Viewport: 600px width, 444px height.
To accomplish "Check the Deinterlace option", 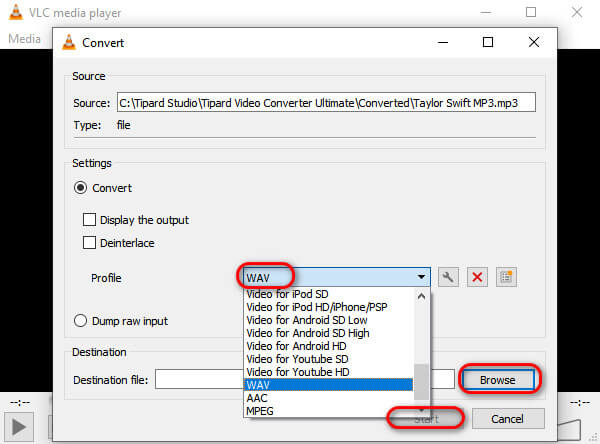I will [91, 243].
